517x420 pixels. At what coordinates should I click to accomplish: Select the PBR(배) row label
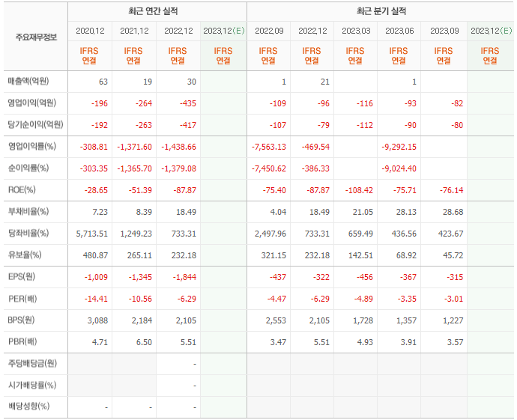(x=22, y=341)
